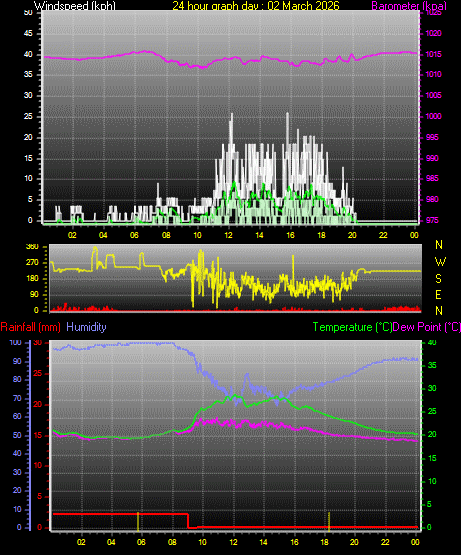
Task: Click the bottom 'N' compass letter
Action: [439, 311]
